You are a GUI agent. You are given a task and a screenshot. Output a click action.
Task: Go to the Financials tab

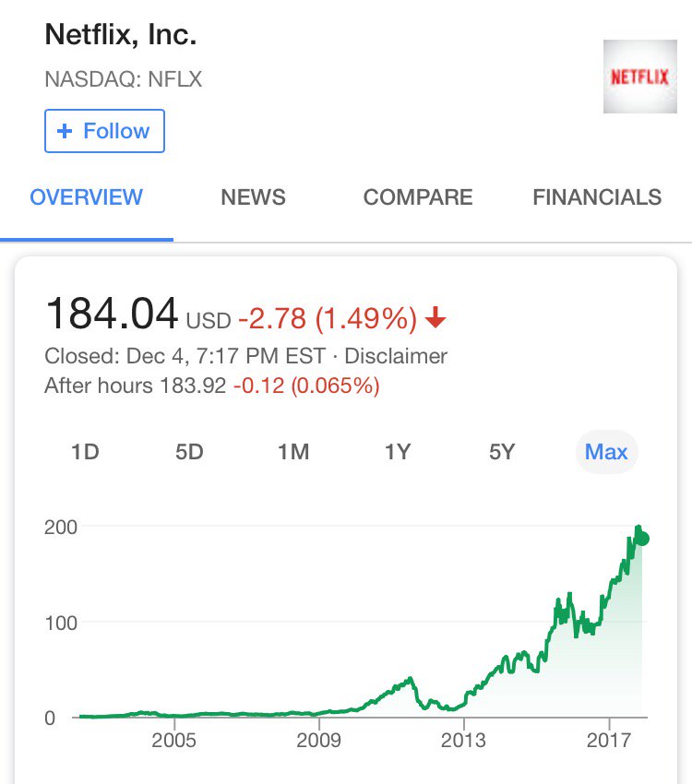pyautogui.click(x=597, y=197)
